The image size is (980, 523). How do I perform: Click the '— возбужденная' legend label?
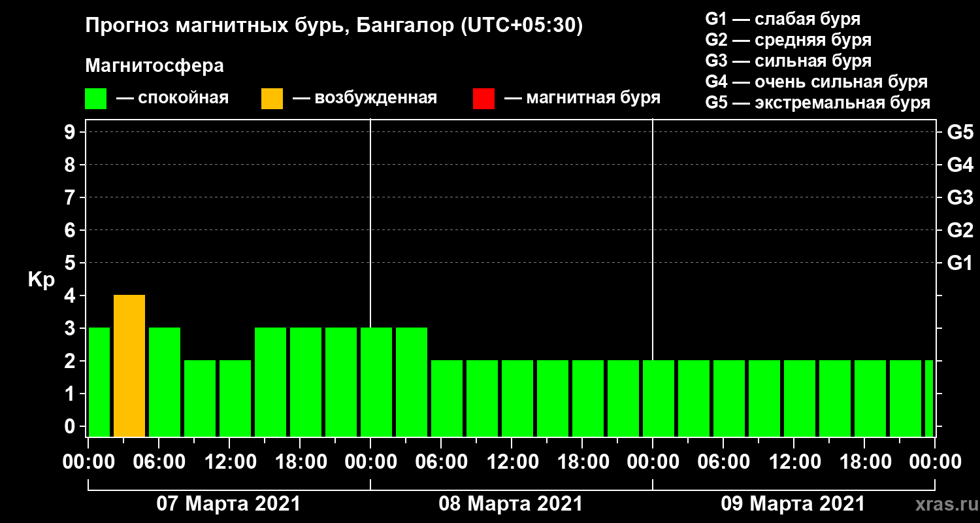click(365, 99)
